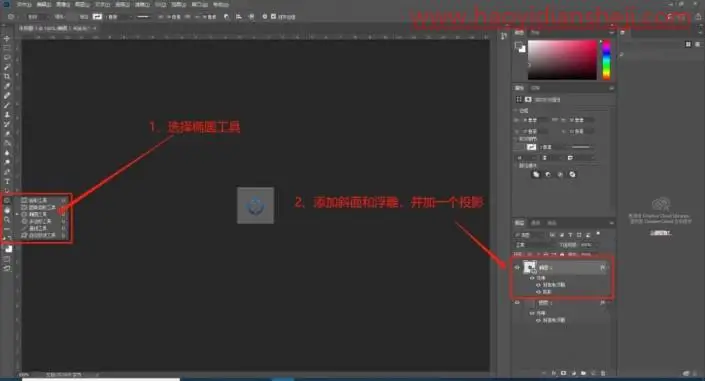Open the 图像 menu
The height and width of the screenshot is (381, 705).
pyautogui.click(x=62, y=4)
